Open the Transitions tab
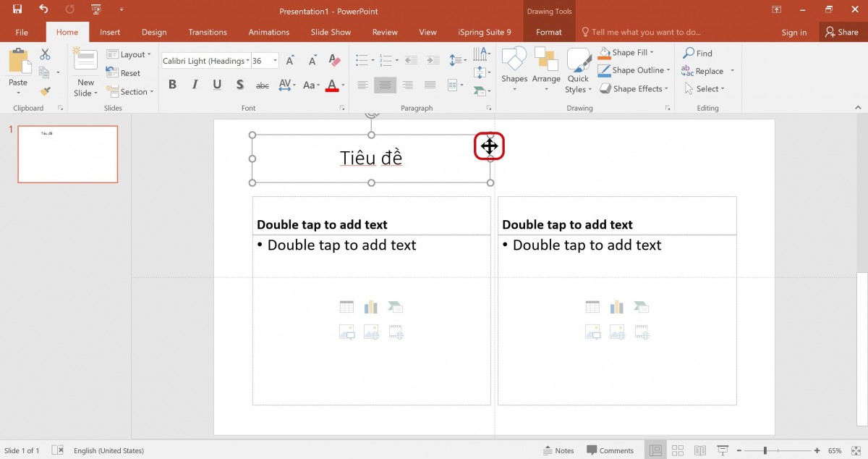Screen dimensions: 868x459 coord(208,32)
